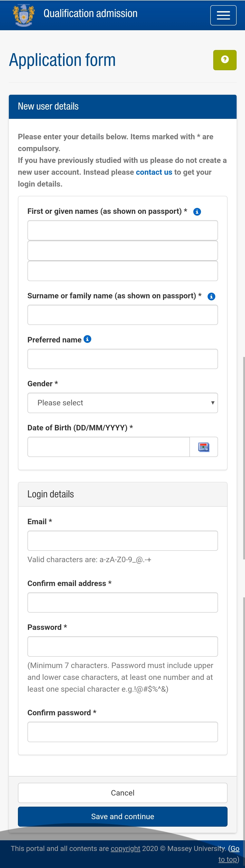Click the Preferred name text box

click(122, 359)
